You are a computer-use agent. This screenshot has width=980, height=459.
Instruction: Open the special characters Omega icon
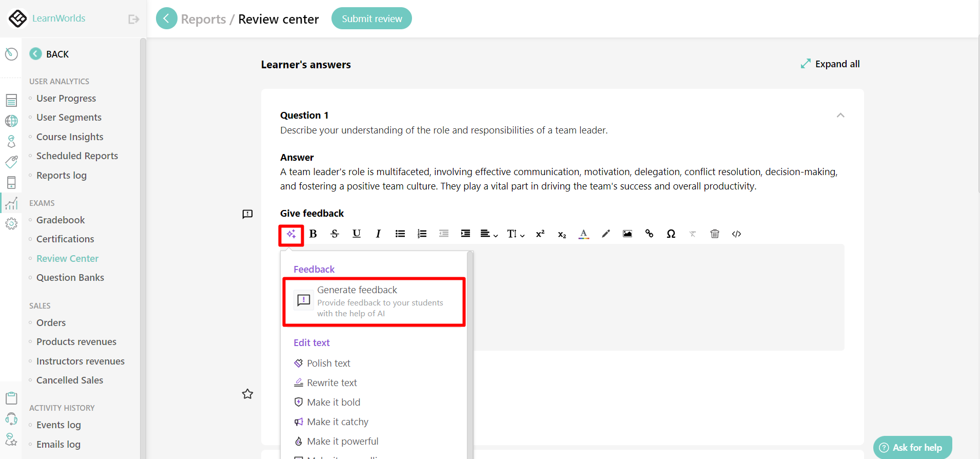671,234
